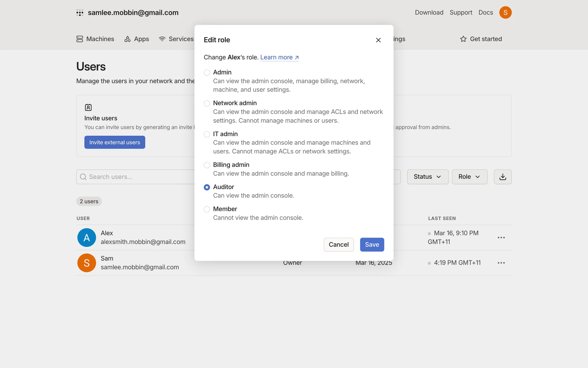This screenshot has width=588, height=368.
Task: Click the export users download icon
Action: click(503, 177)
